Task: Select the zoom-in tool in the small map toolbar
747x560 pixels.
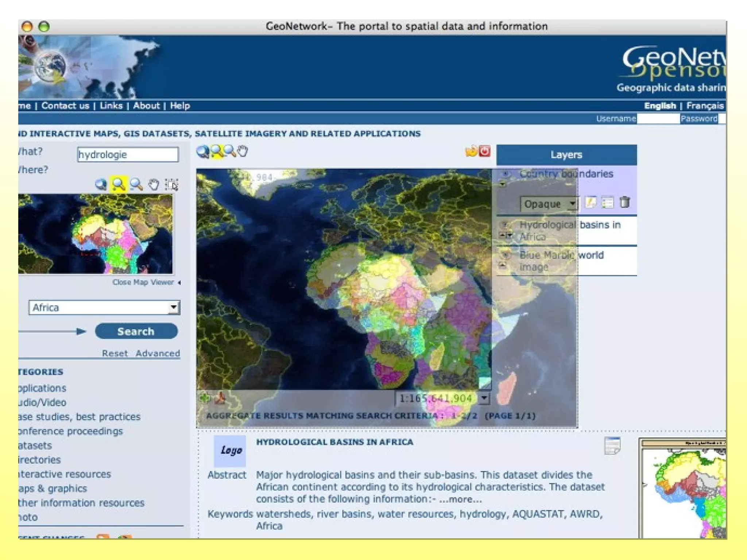Action: [118, 184]
